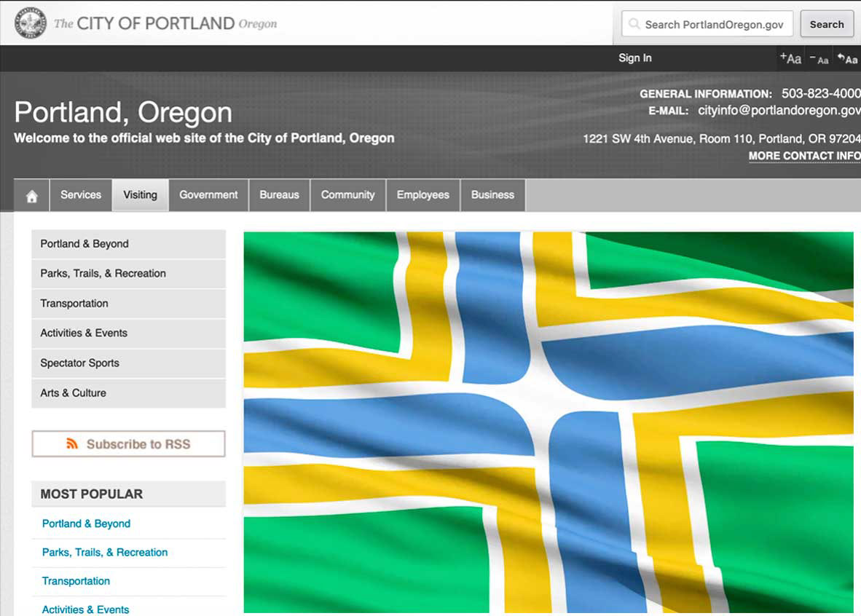Click the orange RSS feed icon
This screenshot has height=616, width=861.
click(72, 443)
